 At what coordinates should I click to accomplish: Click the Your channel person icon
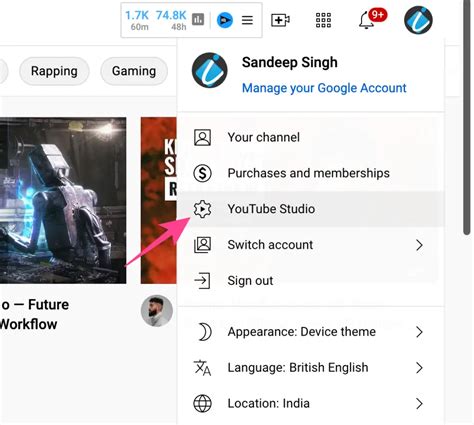click(x=202, y=137)
